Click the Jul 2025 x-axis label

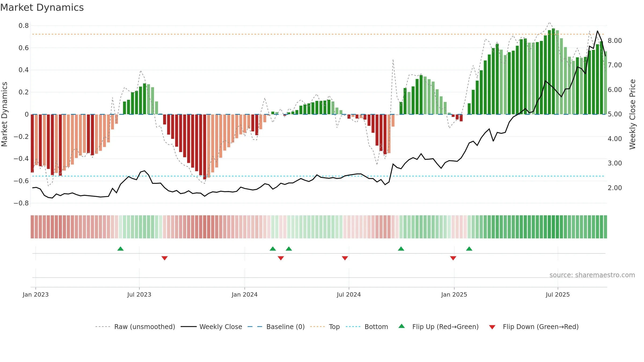pyautogui.click(x=558, y=294)
